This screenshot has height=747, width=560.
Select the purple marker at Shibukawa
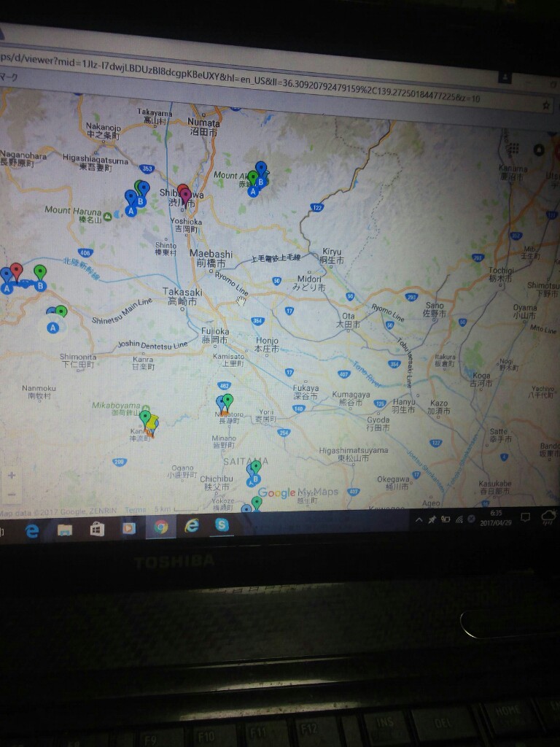coord(186,196)
